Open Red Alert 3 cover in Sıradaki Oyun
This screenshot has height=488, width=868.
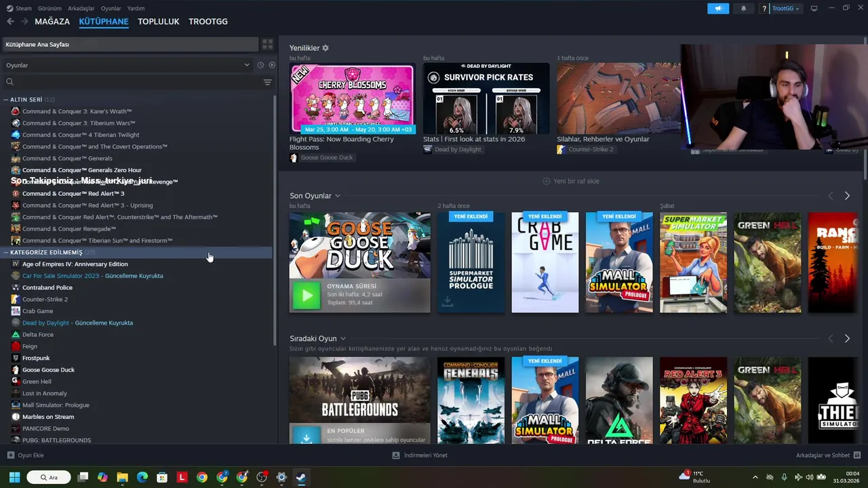point(693,400)
